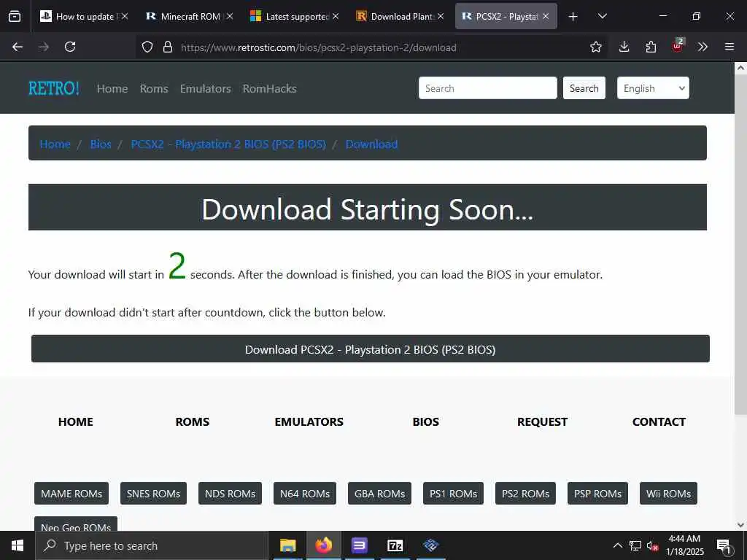
Task: Open uBlock Origin extension icon
Action: tap(678, 46)
